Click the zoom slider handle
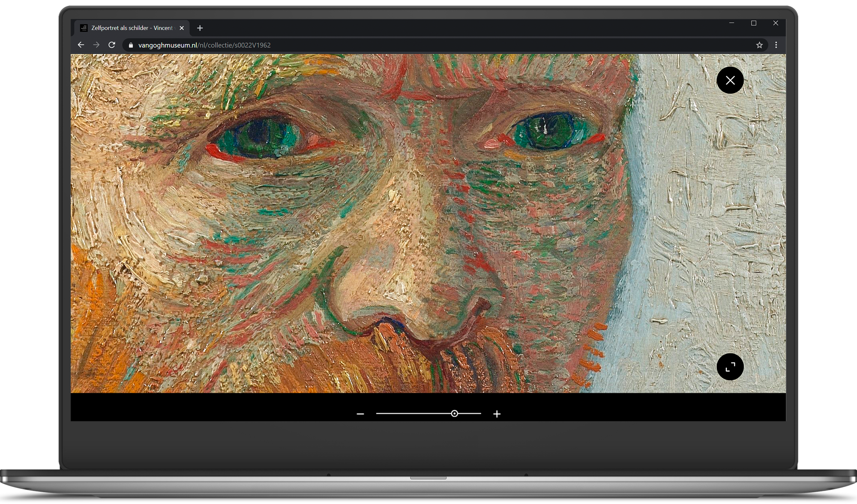 coord(455,414)
